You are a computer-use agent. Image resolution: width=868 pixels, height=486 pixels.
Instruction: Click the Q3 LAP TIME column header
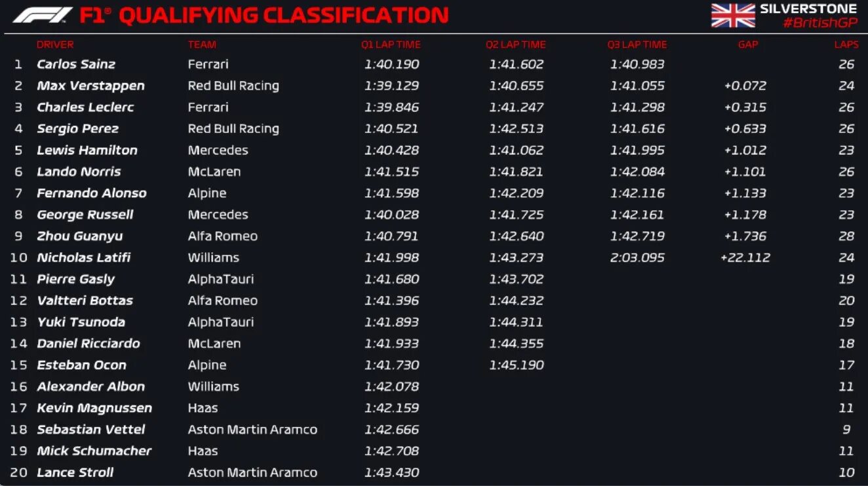point(637,45)
